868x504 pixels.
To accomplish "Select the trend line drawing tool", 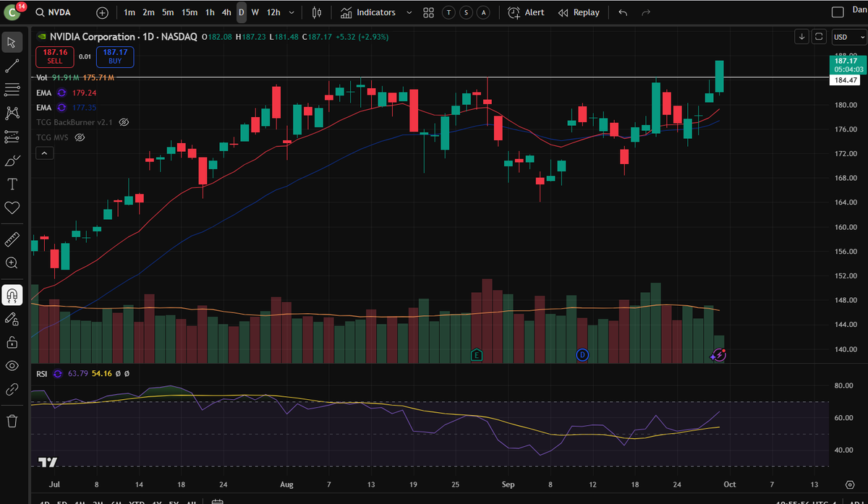I will point(12,66).
